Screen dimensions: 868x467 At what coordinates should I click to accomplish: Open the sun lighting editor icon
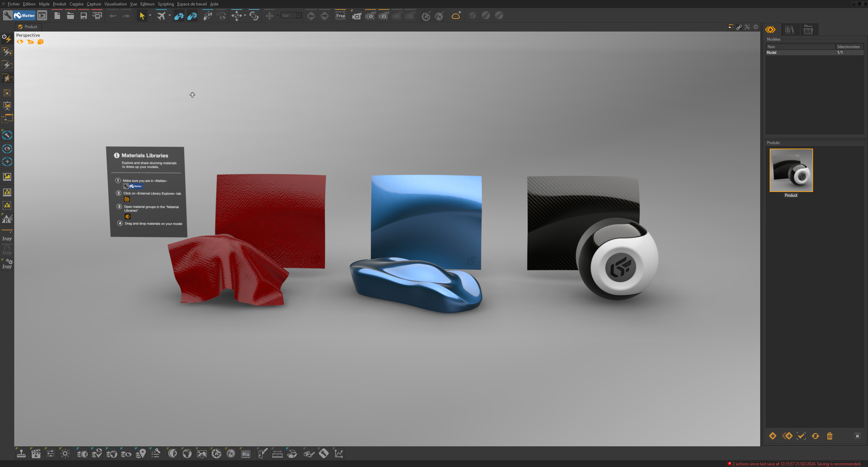point(65,453)
